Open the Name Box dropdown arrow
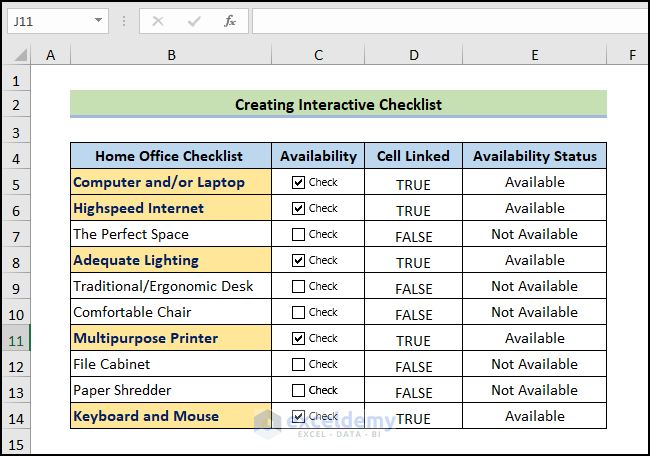Viewport: 650px width, 456px height. [x=98, y=21]
